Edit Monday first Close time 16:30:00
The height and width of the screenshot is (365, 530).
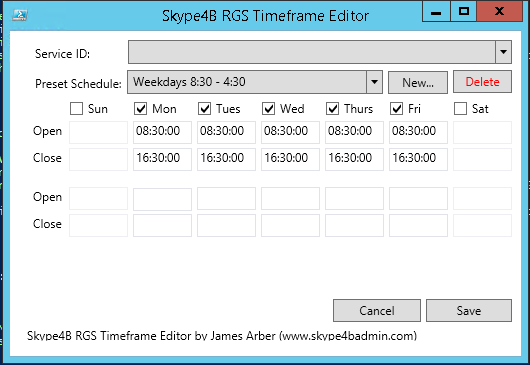[x=162, y=159]
